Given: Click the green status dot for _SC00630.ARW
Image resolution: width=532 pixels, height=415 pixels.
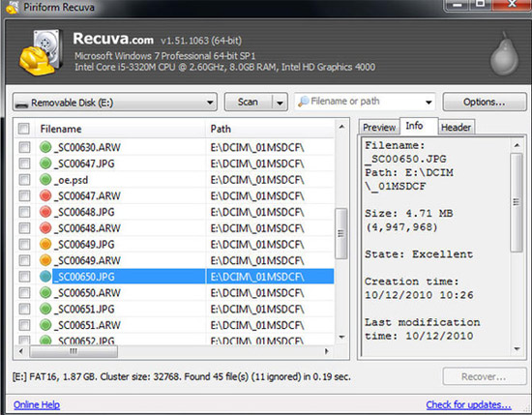Looking at the screenshot, I should [x=45, y=147].
